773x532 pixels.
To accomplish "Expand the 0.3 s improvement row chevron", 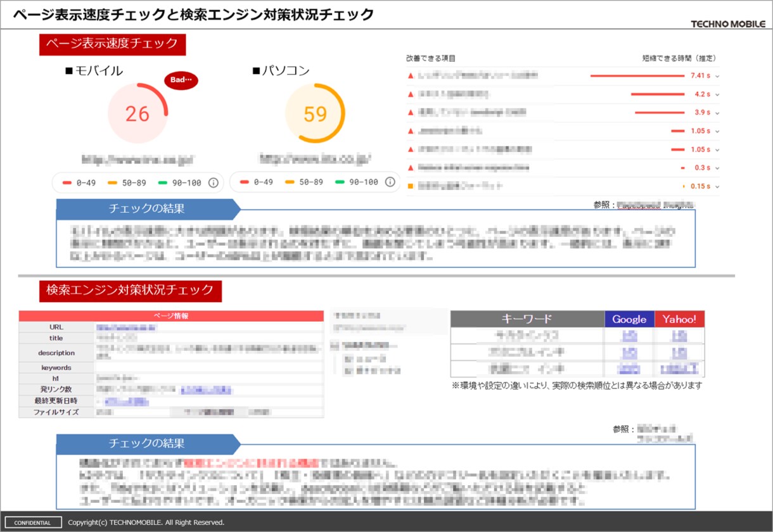I will [x=717, y=168].
